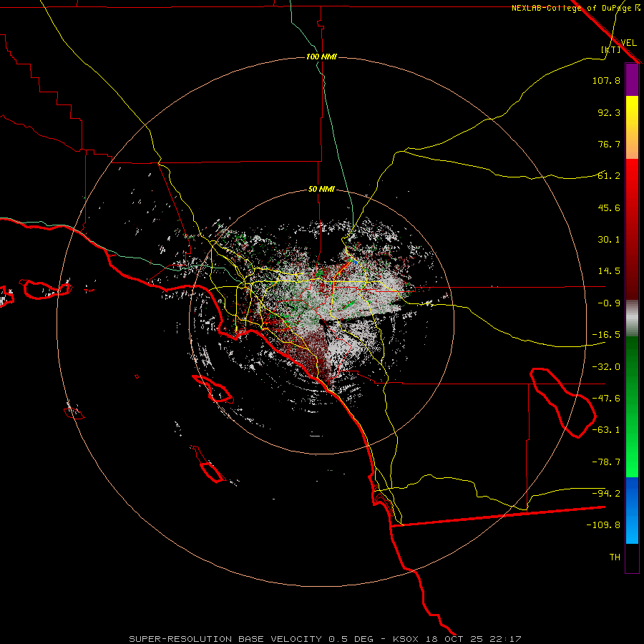
Task: Click the -109.8 value on the velocity scale
Action: (x=603, y=526)
